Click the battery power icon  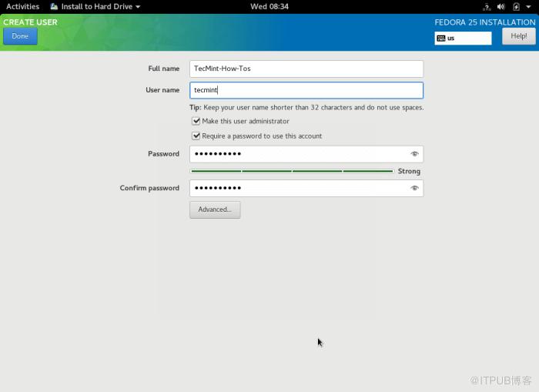[516, 6]
